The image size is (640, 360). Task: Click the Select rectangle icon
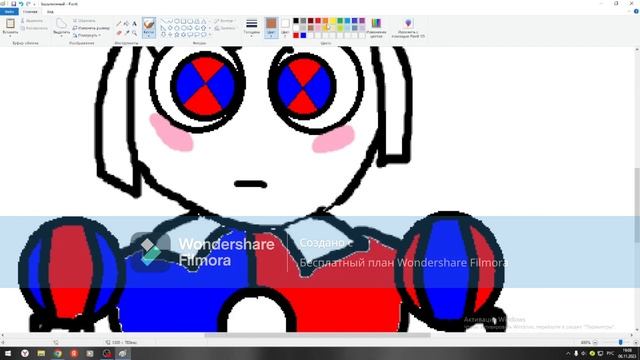click(x=61, y=24)
